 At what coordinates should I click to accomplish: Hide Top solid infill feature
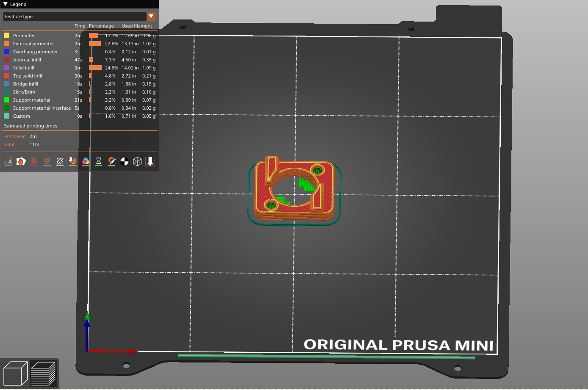coord(80,76)
